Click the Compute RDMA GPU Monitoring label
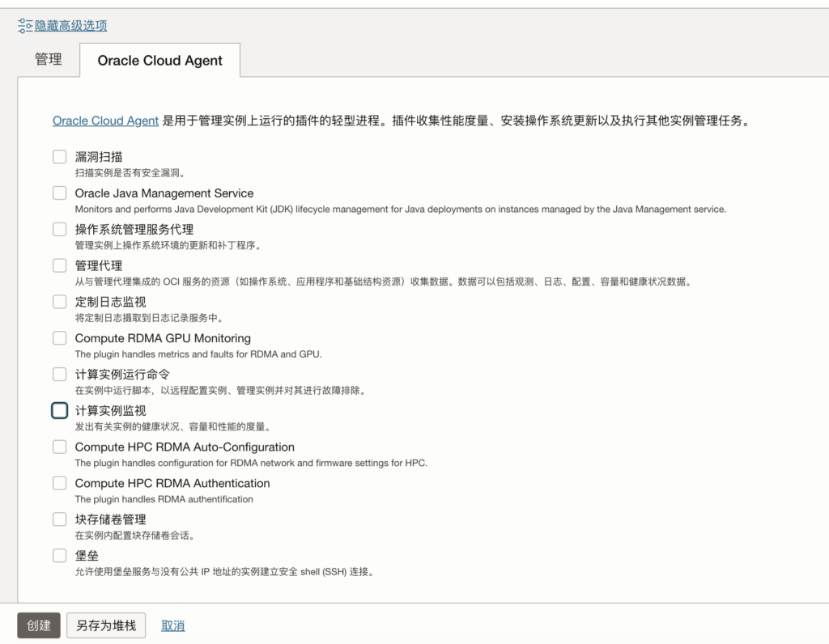This screenshot has height=644, width=829. [x=163, y=338]
